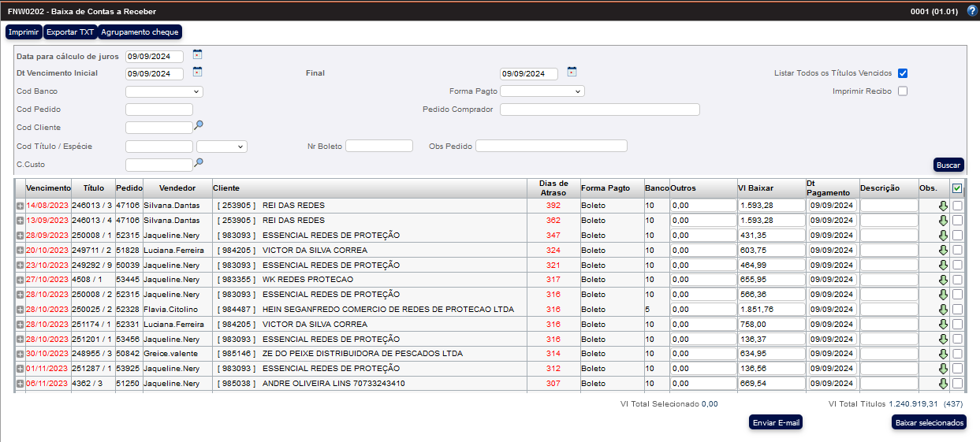Expand row for HEIN SEGANFREDO COMERCIO

tap(20, 310)
